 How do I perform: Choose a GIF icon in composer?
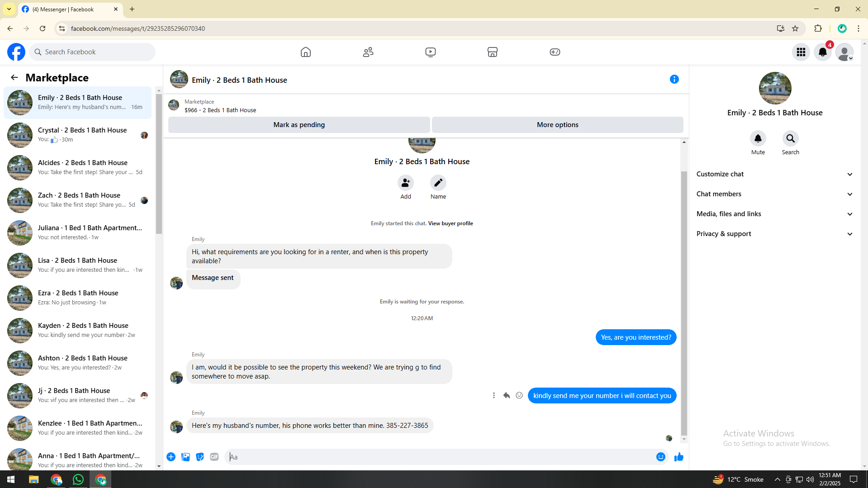click(x=214, y=457)
